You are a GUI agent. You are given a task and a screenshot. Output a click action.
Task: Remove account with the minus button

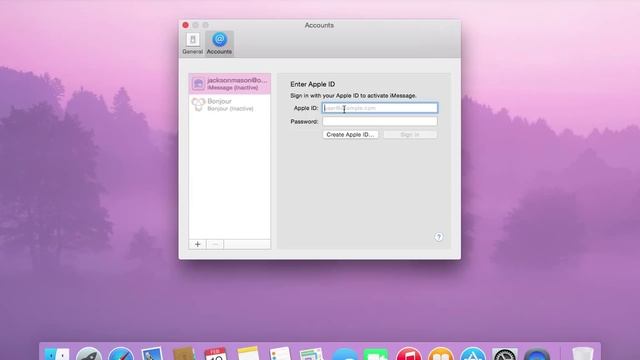pyautogui.click(x=215, y=244)
